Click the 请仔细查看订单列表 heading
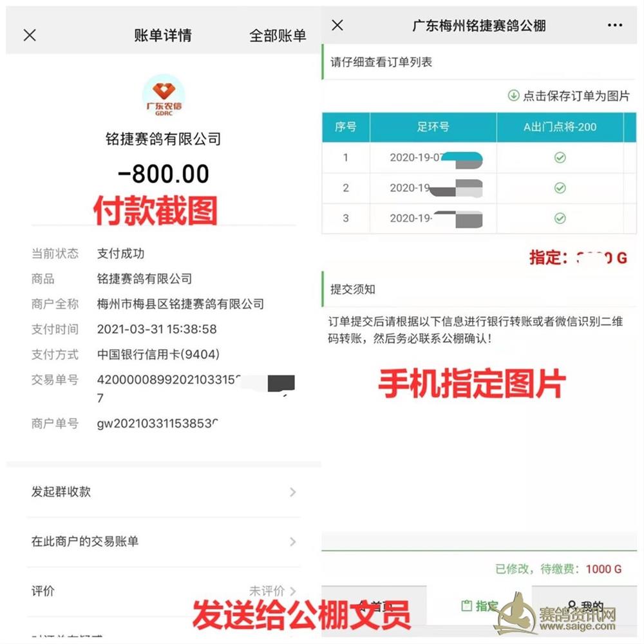Viewport: 644px width, 644px height. click(x=381, y=62)
